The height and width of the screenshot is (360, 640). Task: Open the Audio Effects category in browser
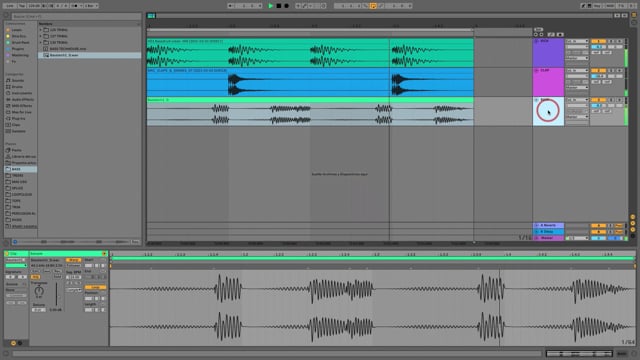pyautogui.click(x=22, y=100)
